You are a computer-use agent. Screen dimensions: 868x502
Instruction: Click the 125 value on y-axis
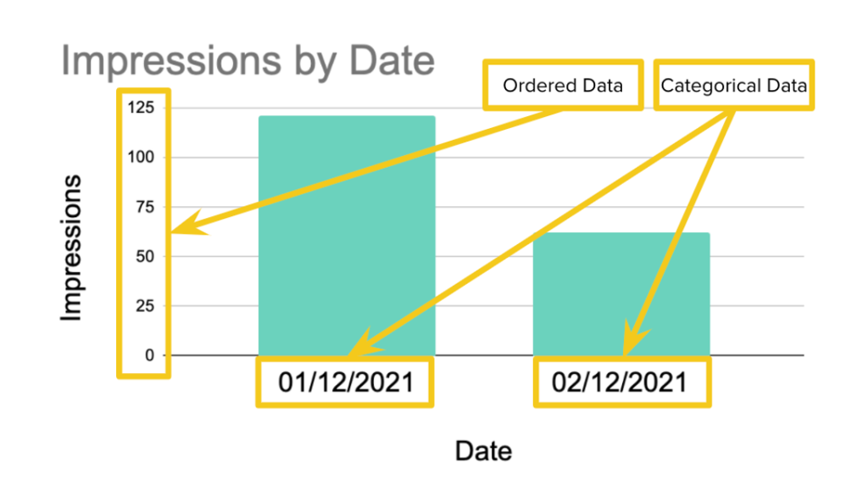[141, 108]
